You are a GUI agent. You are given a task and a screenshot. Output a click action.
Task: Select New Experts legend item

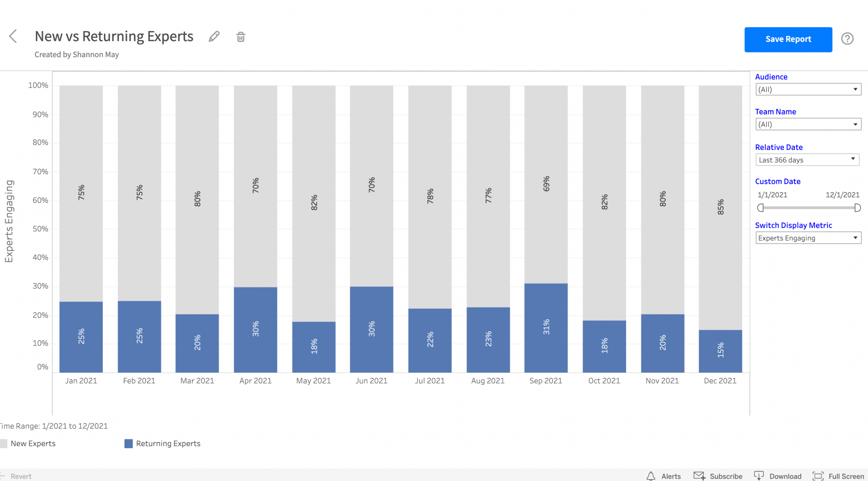[x=27, y=443]
